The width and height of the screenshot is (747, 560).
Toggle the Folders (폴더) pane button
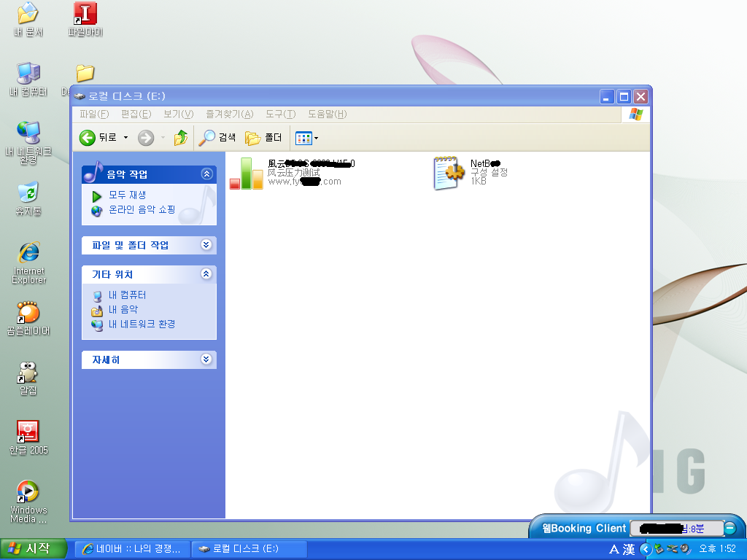tap(263, 137)
